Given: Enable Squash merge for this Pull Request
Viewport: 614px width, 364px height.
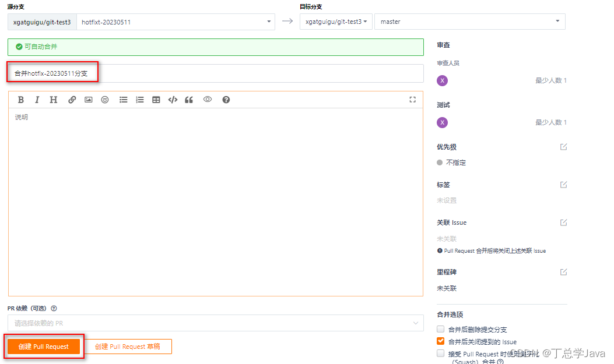Looking at the screenshot, I should [441, 353].
